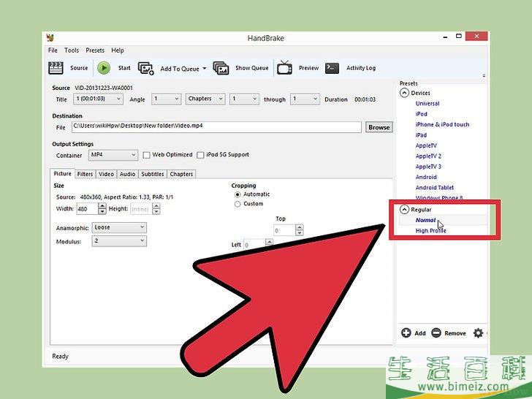Select the iPad preset
The width and height of the screenshot is (532, 399).
point(421,135)
